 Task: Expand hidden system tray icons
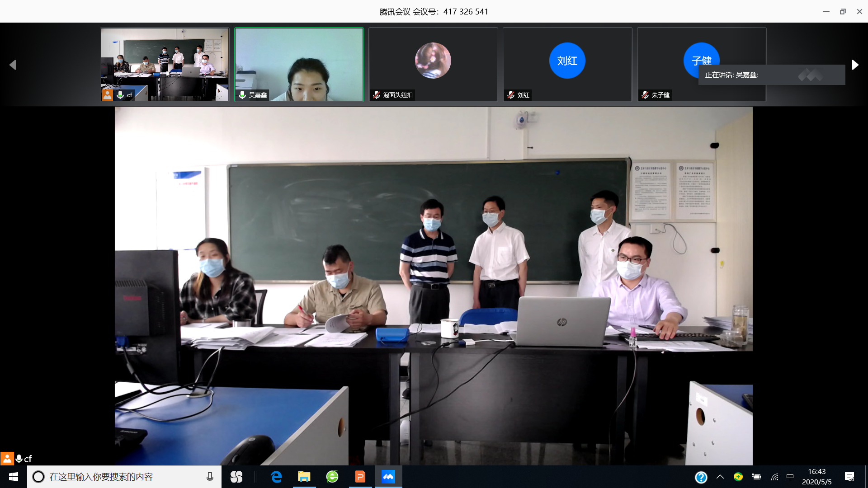[x=720, y=477]
